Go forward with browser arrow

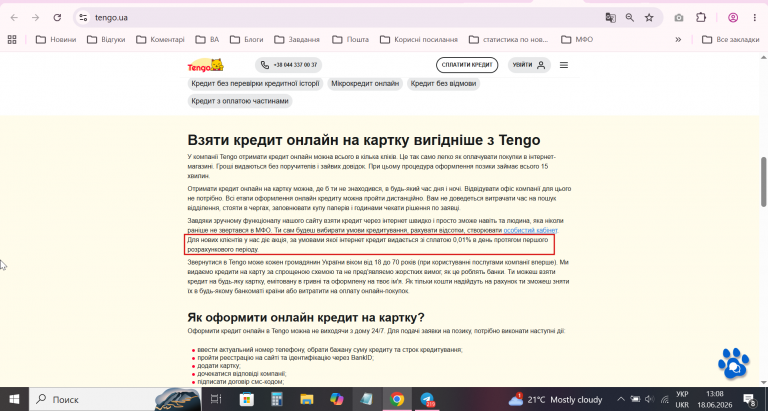point(35,18)
